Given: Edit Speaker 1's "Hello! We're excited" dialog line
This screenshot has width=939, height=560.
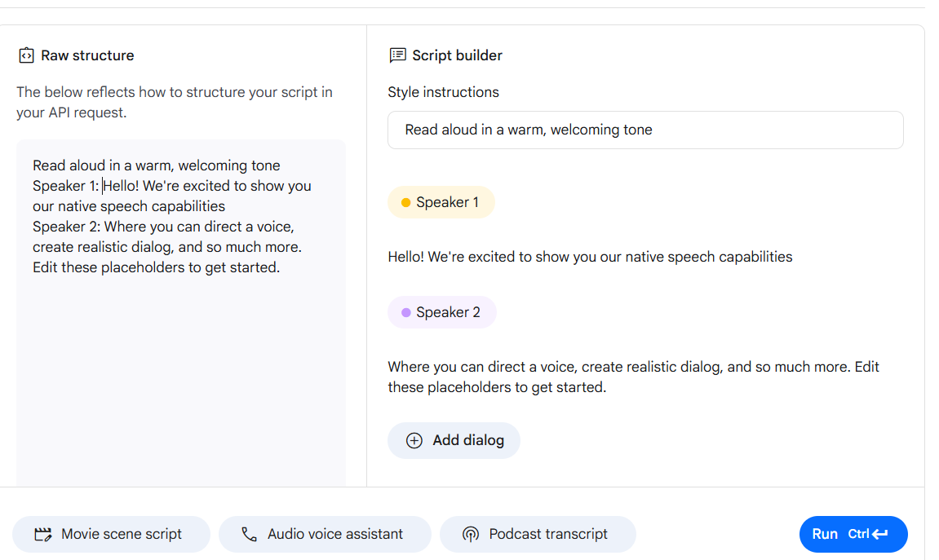Looking at the screenshot, I should (589, 258).
